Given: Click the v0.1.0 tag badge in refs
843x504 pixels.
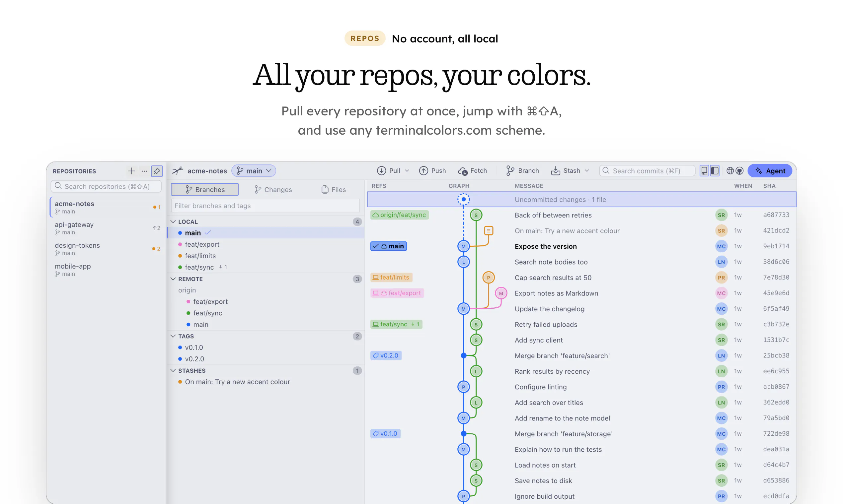Looking at the screenshot, I should point(385,434).
